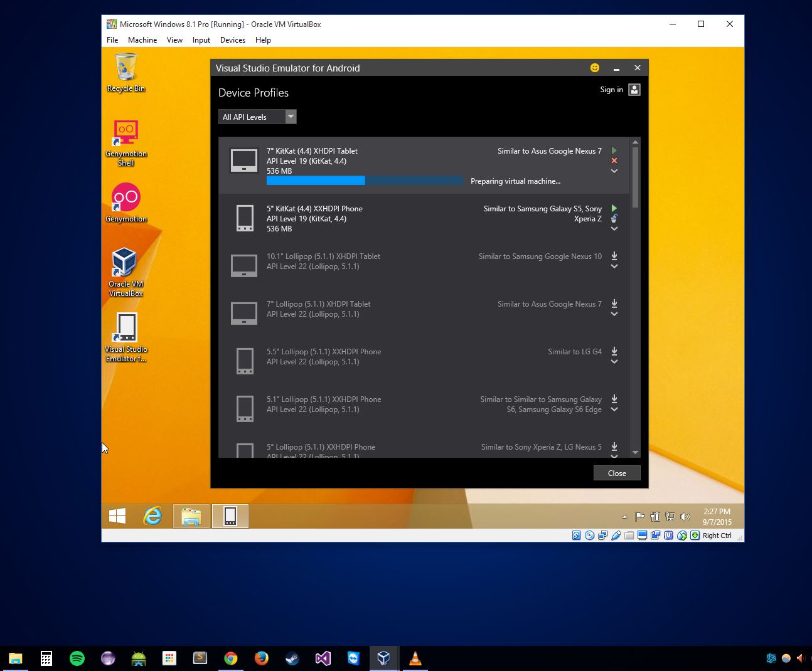Click VirtualBox shared folders indicator
The width and height of the screenshot is (812, 671).
[629, 536]
